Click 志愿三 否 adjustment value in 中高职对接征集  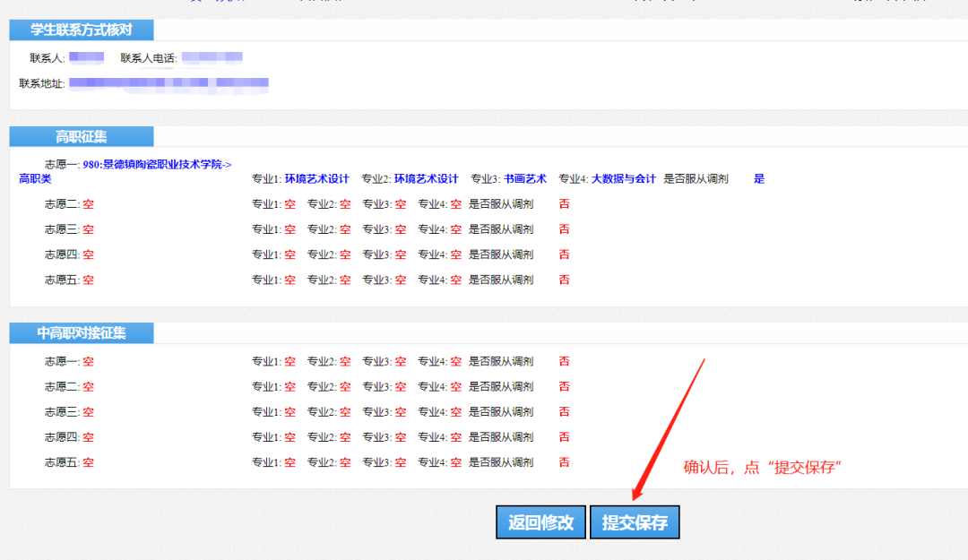pyautogui.click(x=564, y=412)
